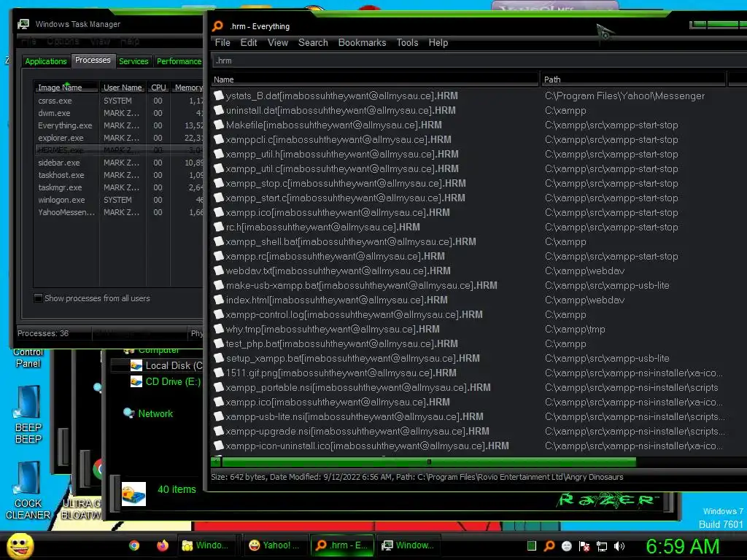This screenshot has height=560, width=747.
Task: Sort processes by Image Name column
Action: (x=66, y=87)
